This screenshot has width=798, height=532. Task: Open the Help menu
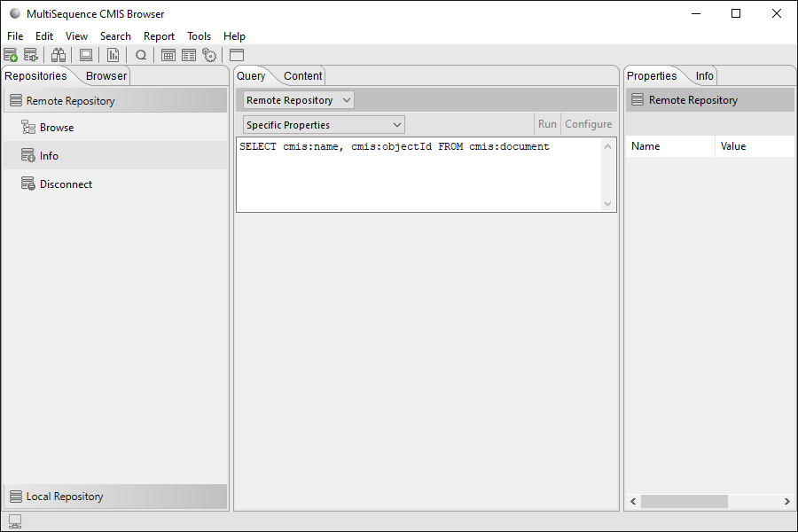234,36
